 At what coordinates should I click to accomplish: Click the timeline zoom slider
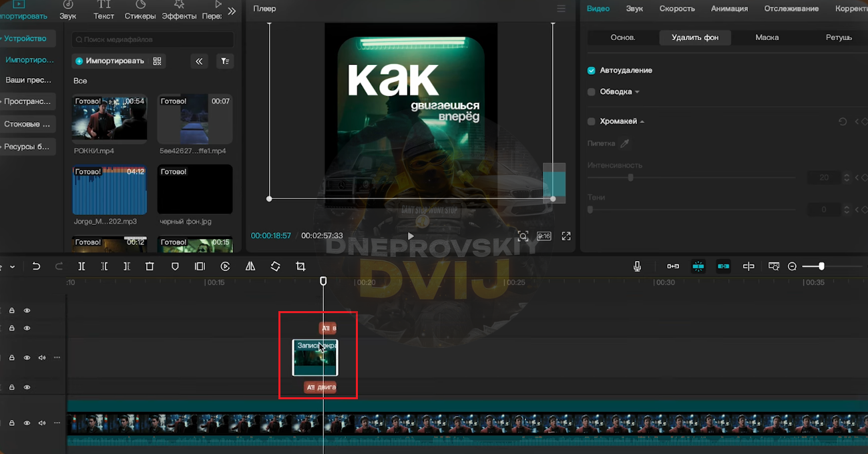pyautogui.click(x=832, y=266)
